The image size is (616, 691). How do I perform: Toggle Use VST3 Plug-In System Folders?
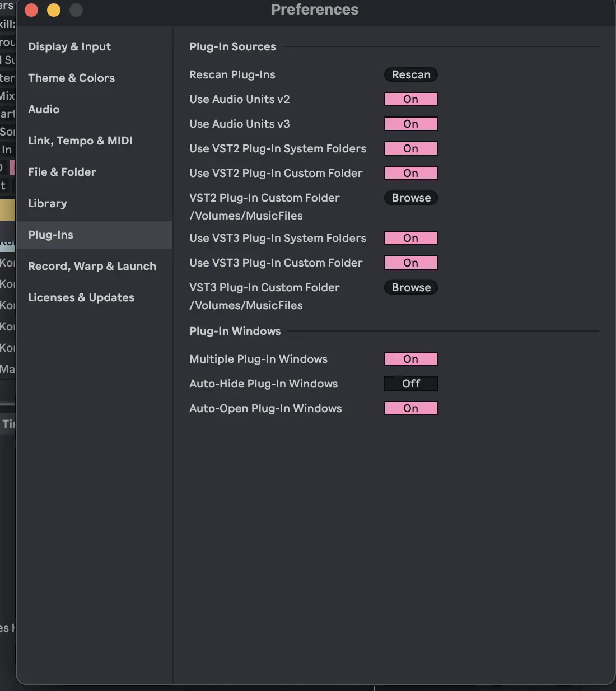click(x=411, y=238)
